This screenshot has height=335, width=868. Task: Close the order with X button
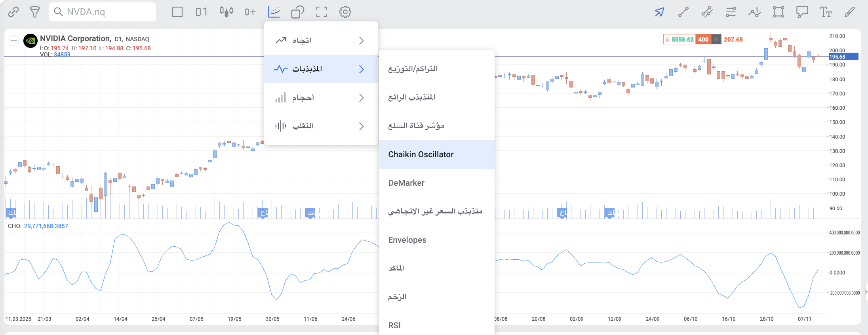(x=716, y=39)
